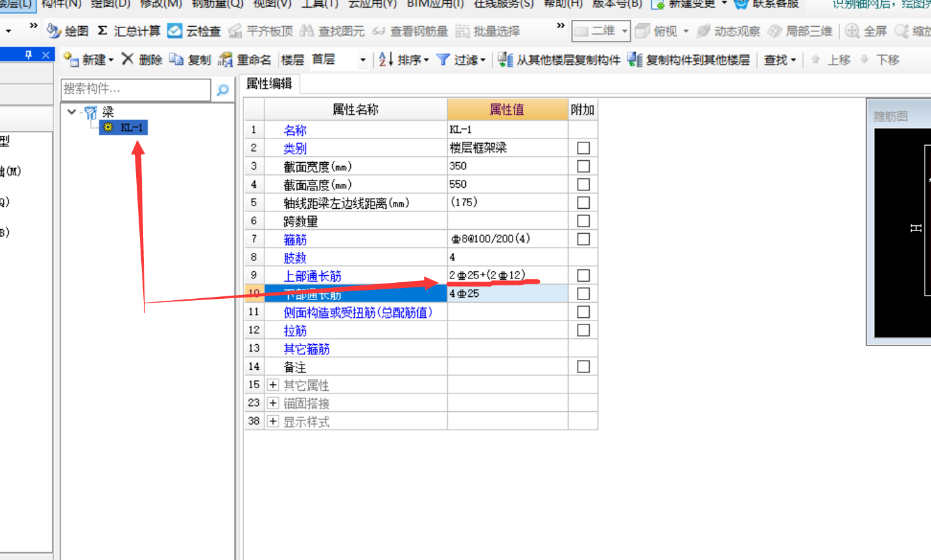931x560 pixels.
Task: Open 修改(M) menu
Action: [x=160, y=4]
